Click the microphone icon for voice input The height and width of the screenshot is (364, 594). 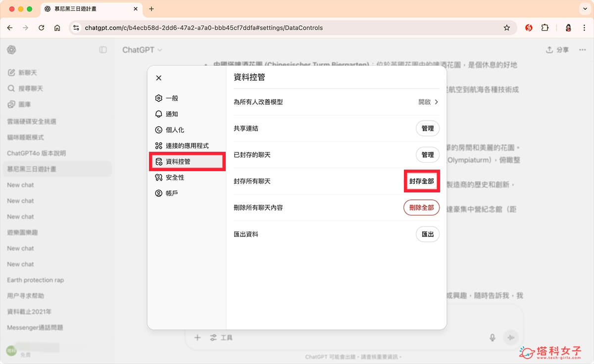(x=492, y=337)
